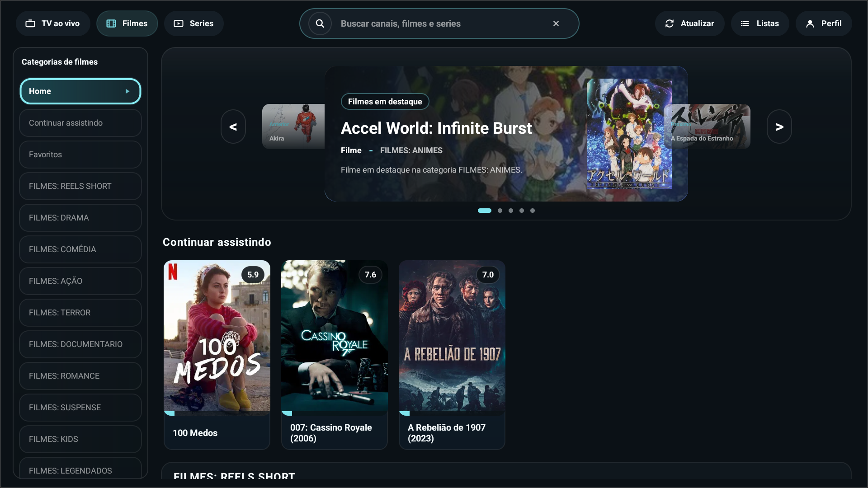Select FILMES: AÇÃO category
This screenshot has height=488, width=868.
click(x=80, y=281)
